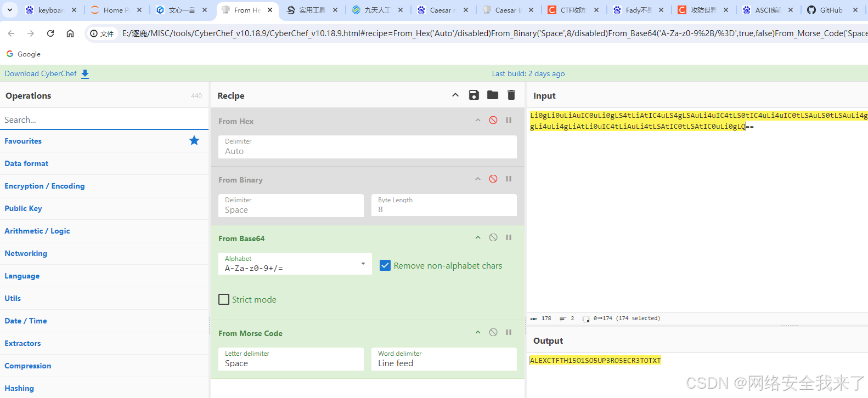Set breakpoint on From Base64 operation

[x=509, y=237]
